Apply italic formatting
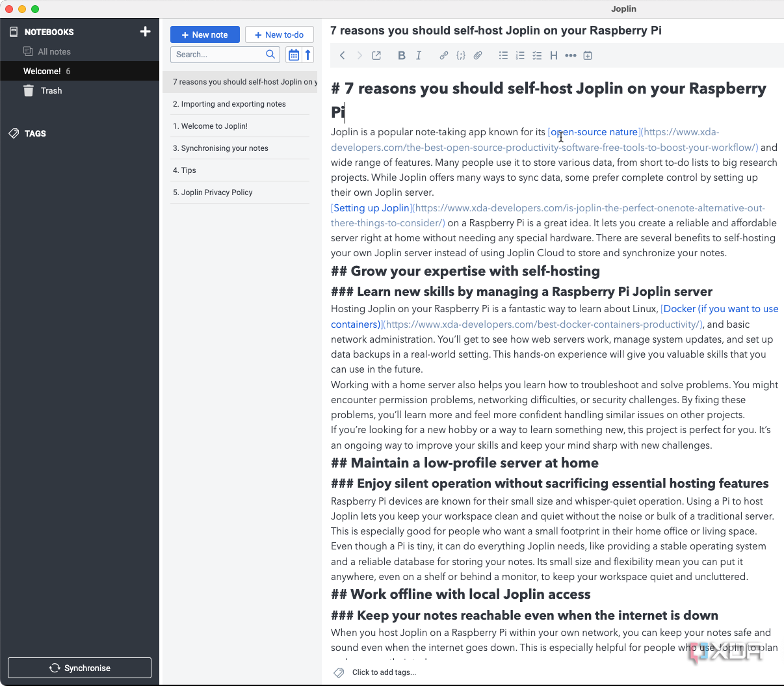The height and width of the screenshot is (686, 784). point(419,56)
